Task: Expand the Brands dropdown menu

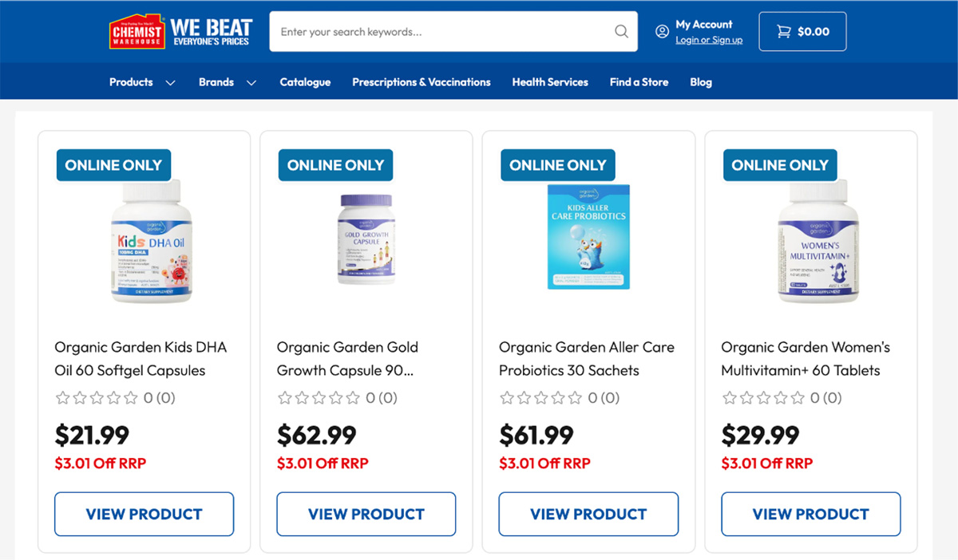Action: (228, 82)
